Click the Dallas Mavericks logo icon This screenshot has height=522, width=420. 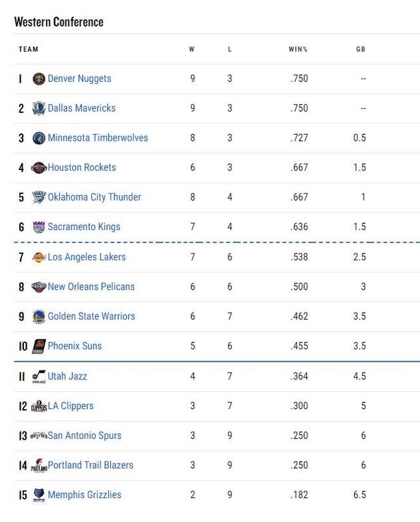pyautogui.click(x=39, y=108)
